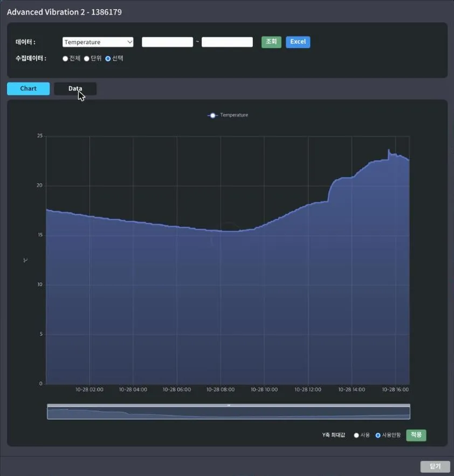Image resolution: width=454 pixels, height=476 pixels.
Task: Click the green 조회 search button
Action: click(271, 42)
